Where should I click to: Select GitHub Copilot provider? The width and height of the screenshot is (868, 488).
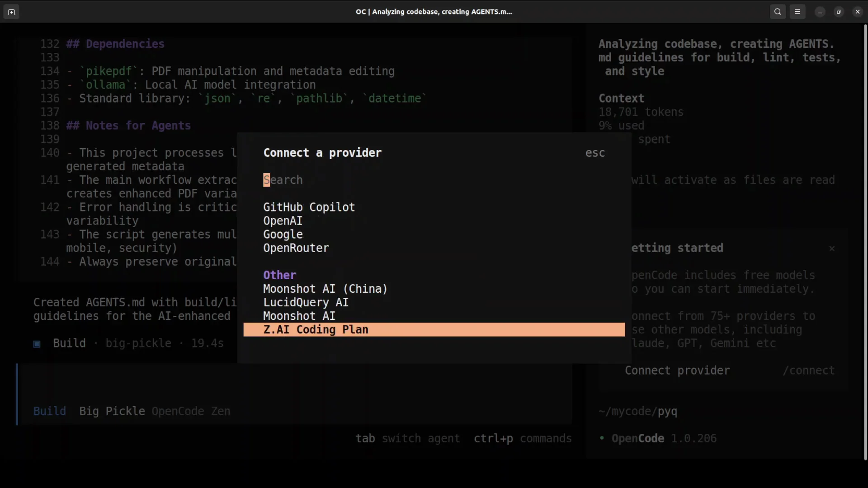click(309, 207)
